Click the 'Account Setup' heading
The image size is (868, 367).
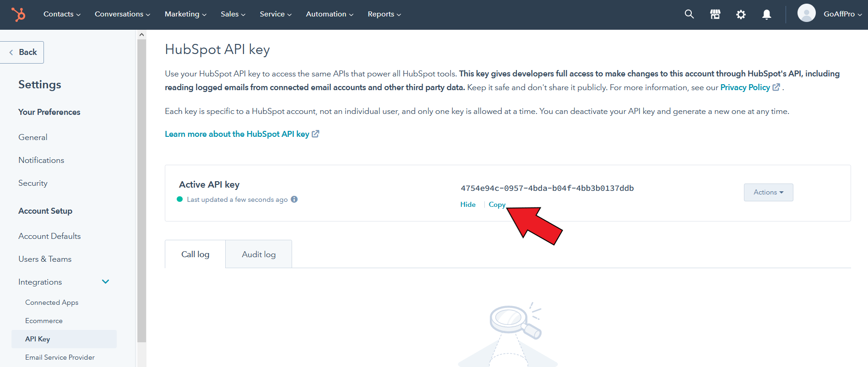45,211
